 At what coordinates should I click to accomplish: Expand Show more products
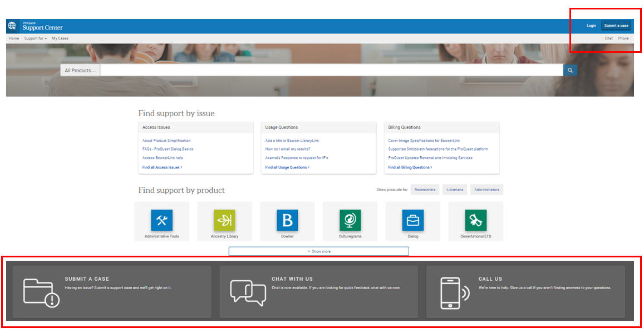coord(319,251)
